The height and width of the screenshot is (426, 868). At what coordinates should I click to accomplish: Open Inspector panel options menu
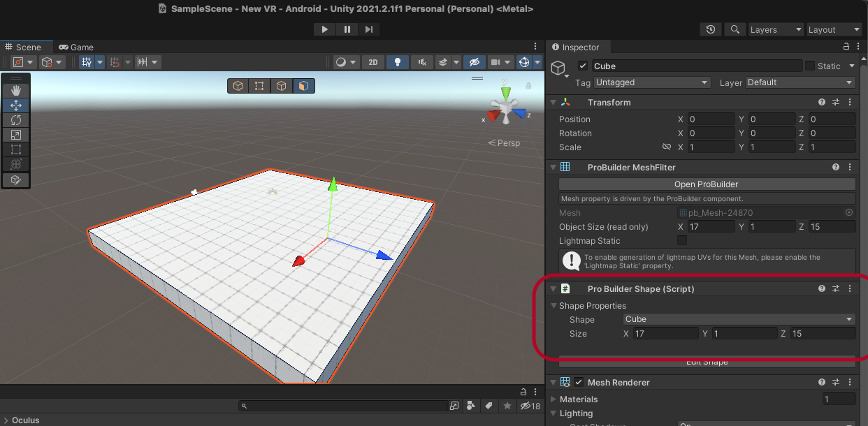coord(860,47)
